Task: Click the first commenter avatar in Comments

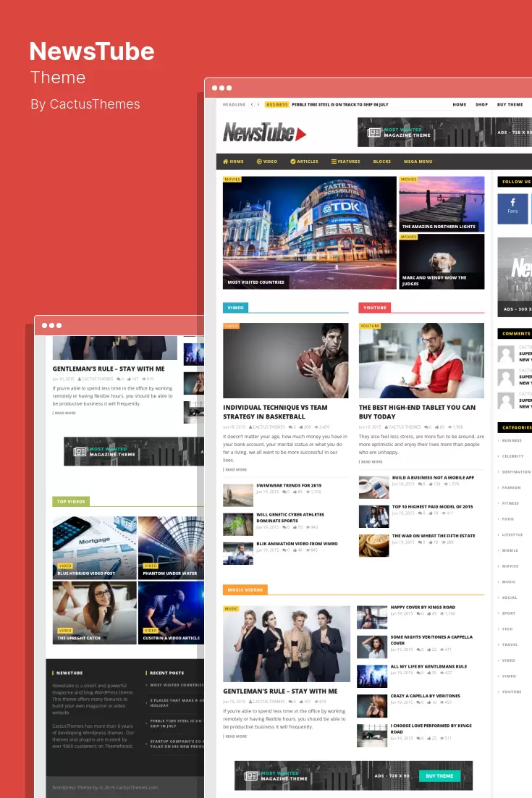Action: 505,353
